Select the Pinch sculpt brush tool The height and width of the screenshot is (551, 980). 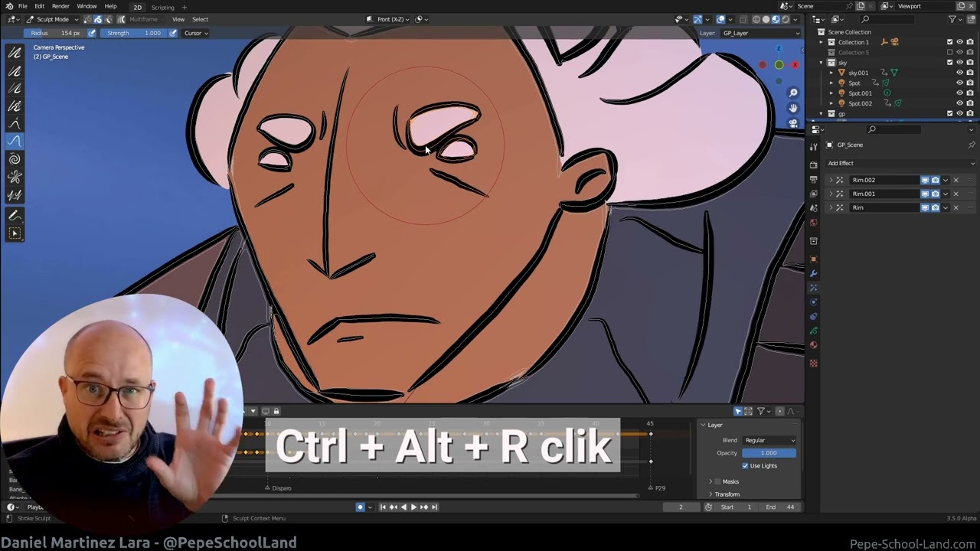click(x=15, y=177)
